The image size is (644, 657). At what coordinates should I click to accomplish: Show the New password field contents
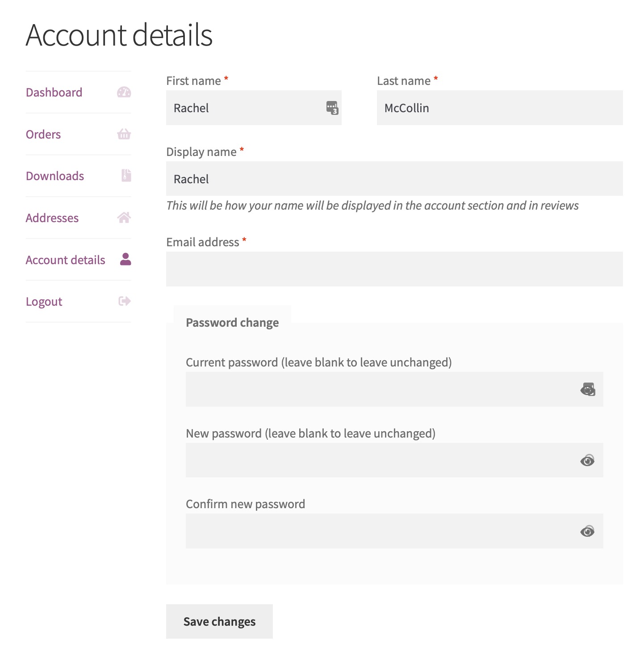click(x=587, y=460)
